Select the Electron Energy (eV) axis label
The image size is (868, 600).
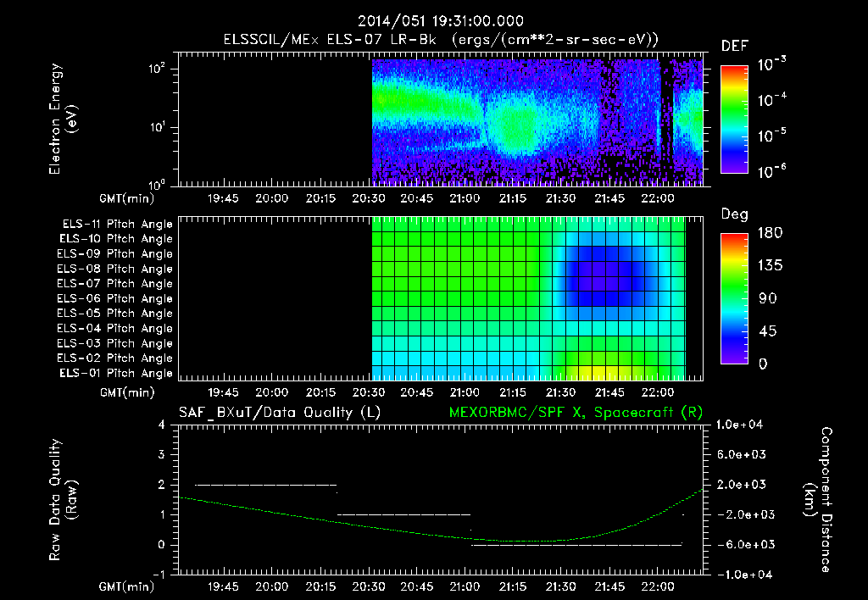pos(63,119)
